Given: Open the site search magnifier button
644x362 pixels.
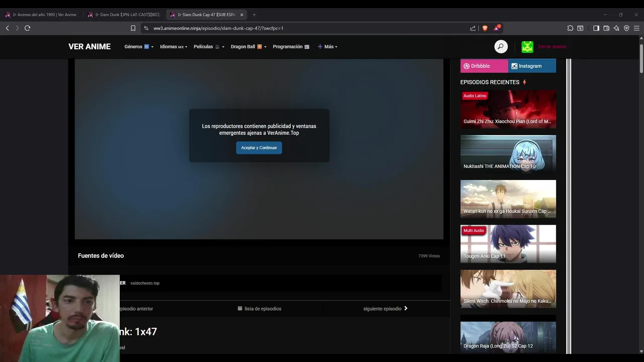Looking at the screenshot, I should 501,47.
